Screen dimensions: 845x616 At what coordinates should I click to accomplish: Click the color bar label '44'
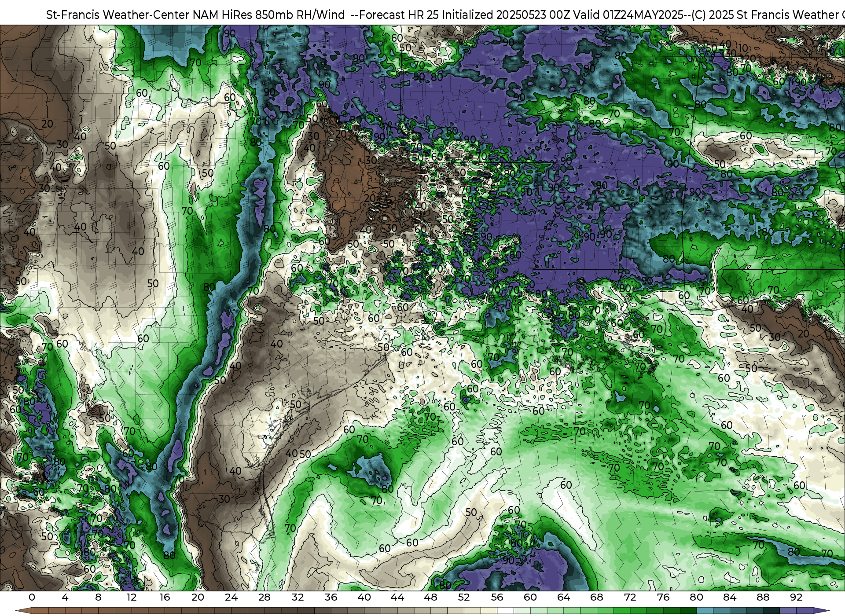397,597
